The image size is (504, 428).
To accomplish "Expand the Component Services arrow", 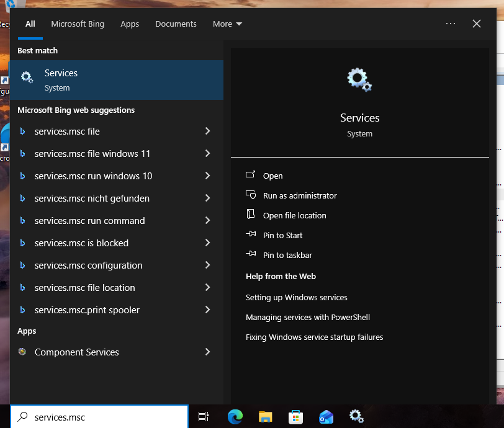I will (x=207, y=352).
